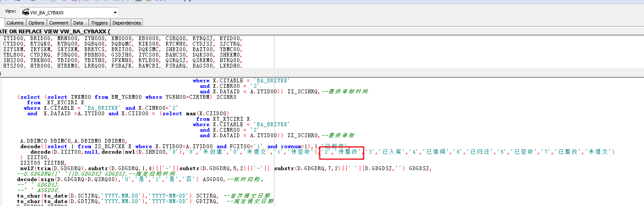Click column YBLB00
The image size is (644, 206).
click(13, 55)
